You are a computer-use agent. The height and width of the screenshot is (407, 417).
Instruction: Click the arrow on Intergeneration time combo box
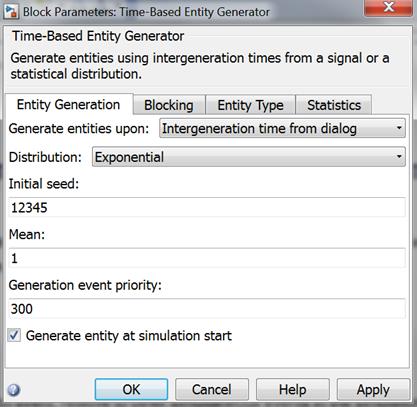click(399, 128)
